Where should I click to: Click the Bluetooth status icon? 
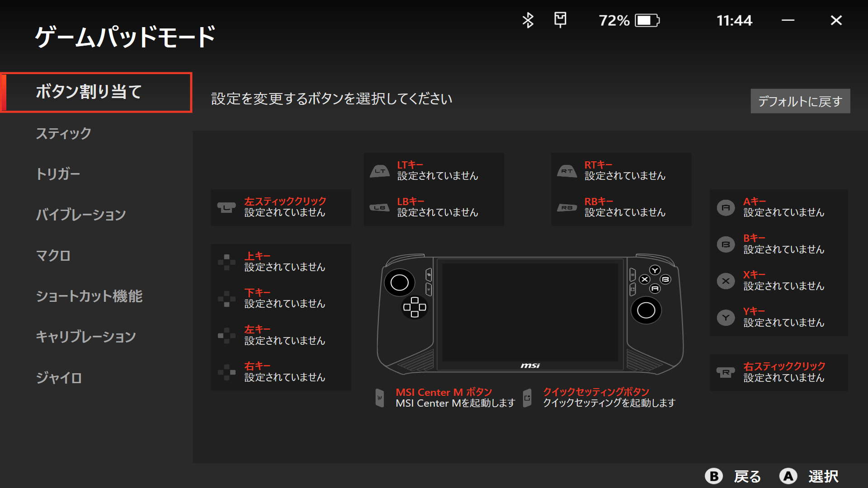click(528, 20)
